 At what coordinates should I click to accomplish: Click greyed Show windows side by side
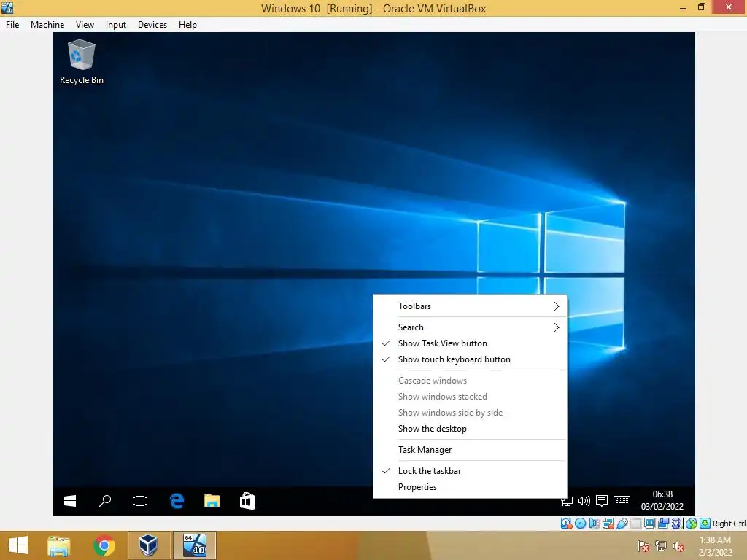[471, 413]
